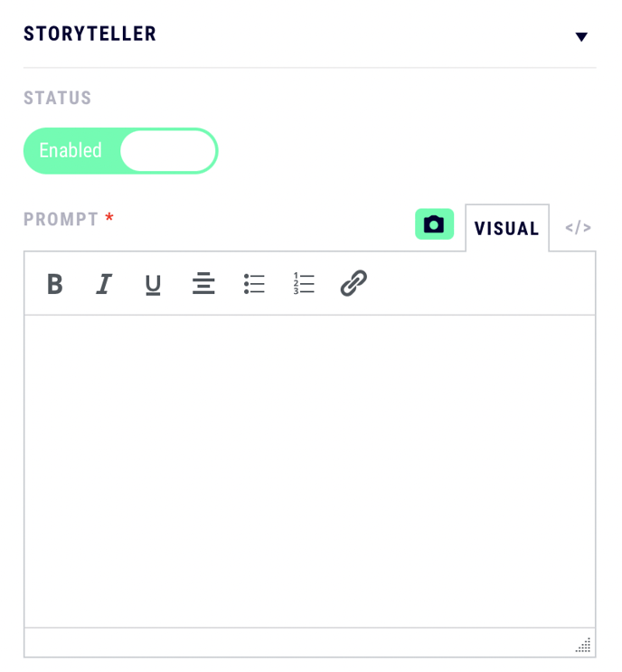Disable the Storyteller status toggle
The image size is (622, 672).
click(x=120, y=150)
